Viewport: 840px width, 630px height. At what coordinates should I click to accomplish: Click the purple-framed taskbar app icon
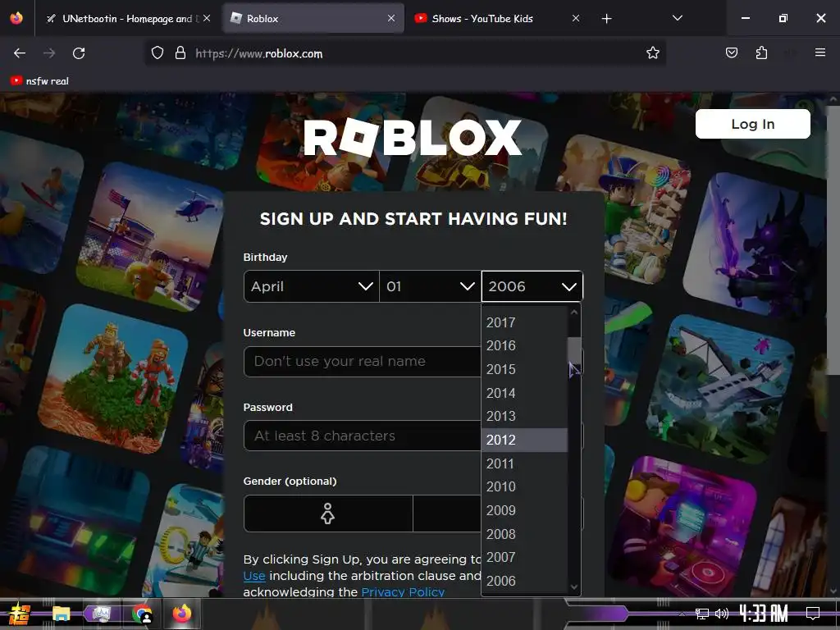[x=101, y=614]
